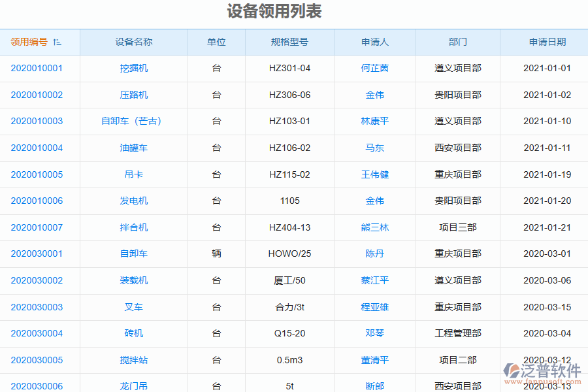Click applicant 陈丹 in the 自卸车 row
The height and width of the screenshot is (392, 588).
click(x=374, y=253)
